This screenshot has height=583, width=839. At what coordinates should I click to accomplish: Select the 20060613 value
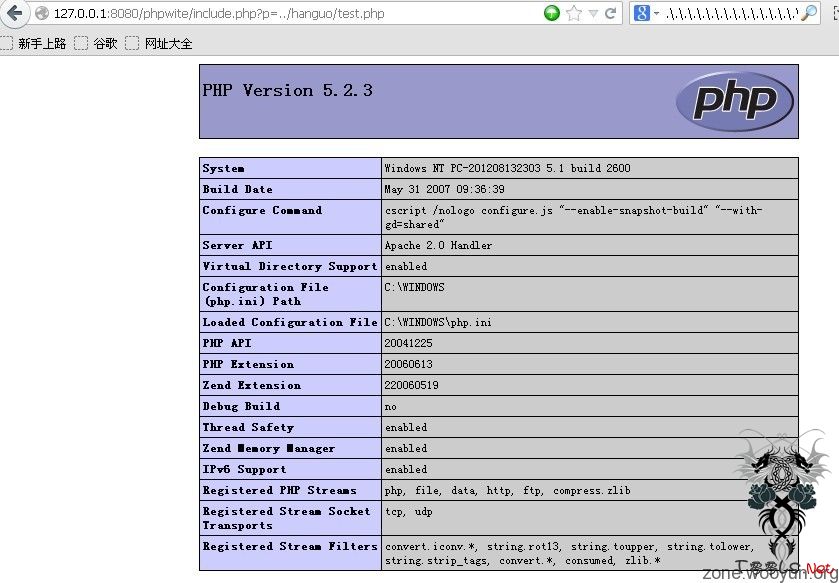tap(408, 364)
